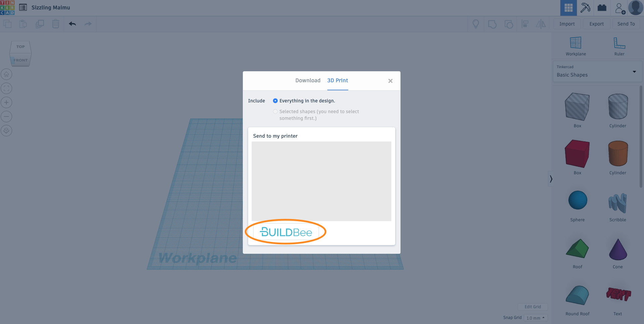Click the Group shapes icon
This screenshot has height=324, width=644.
click(492, 24)
